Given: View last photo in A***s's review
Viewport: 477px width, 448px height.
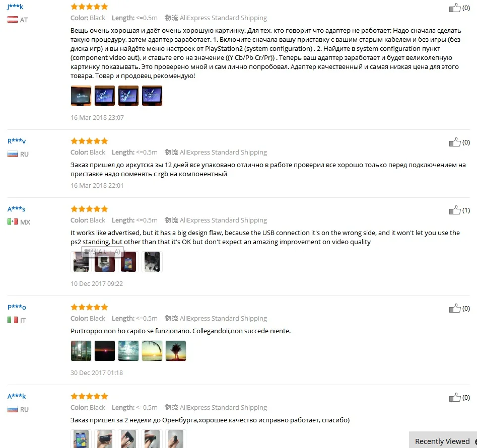Looking at the screenshot, I should [x=152, y=262].
